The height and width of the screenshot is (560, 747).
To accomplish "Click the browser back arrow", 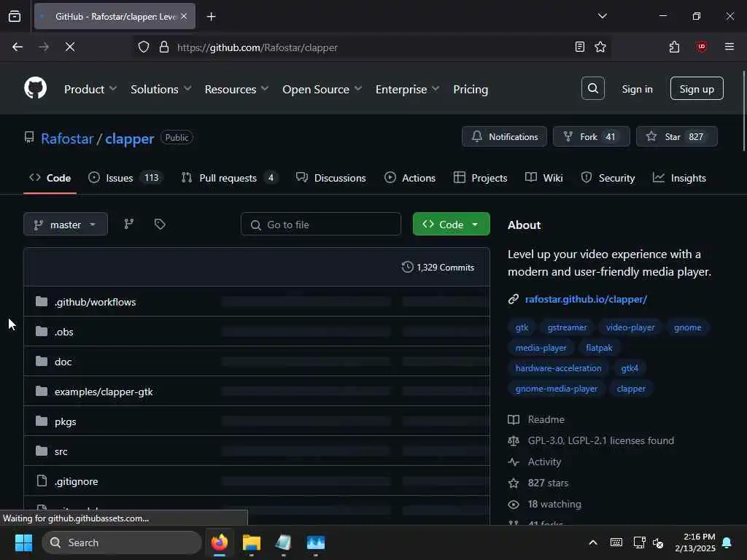I will pos(18,47).
